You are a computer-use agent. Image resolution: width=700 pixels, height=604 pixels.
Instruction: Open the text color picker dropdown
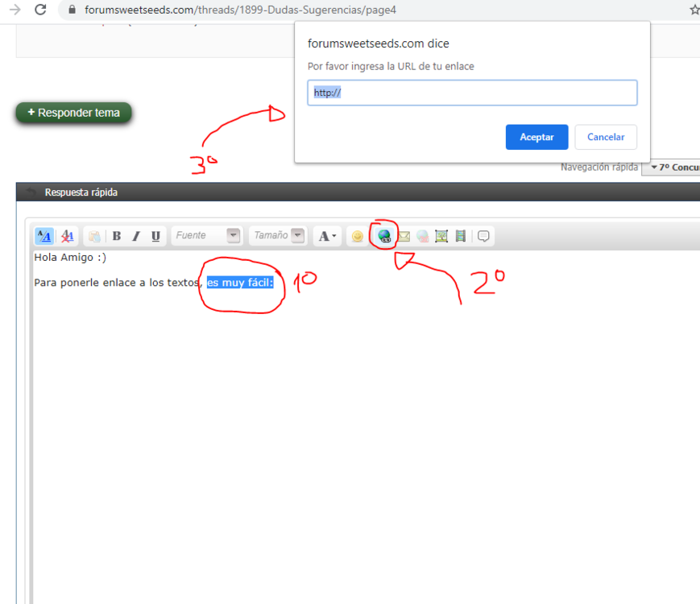point(328,236)
